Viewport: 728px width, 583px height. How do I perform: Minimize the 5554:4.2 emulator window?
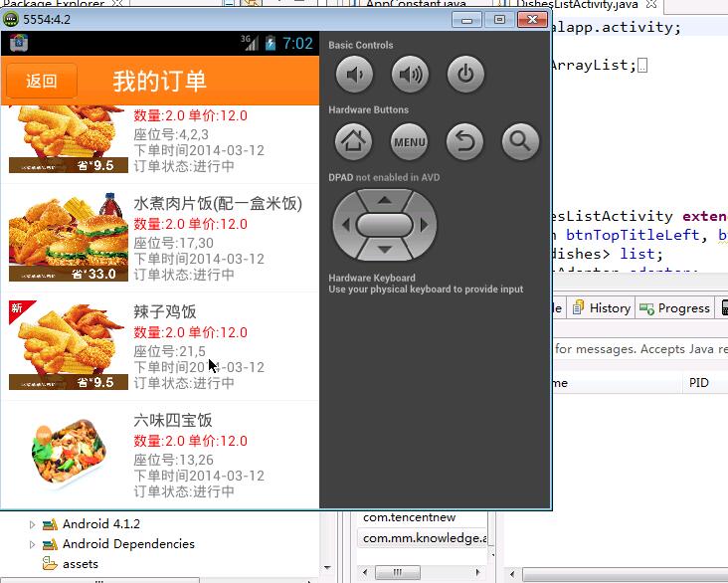(466, 20)
